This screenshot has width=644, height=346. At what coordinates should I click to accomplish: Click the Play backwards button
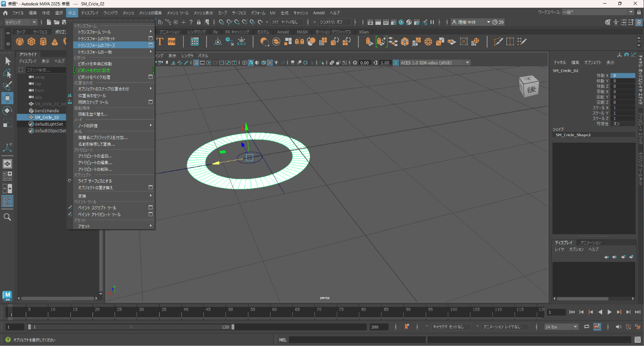(600, 312)
